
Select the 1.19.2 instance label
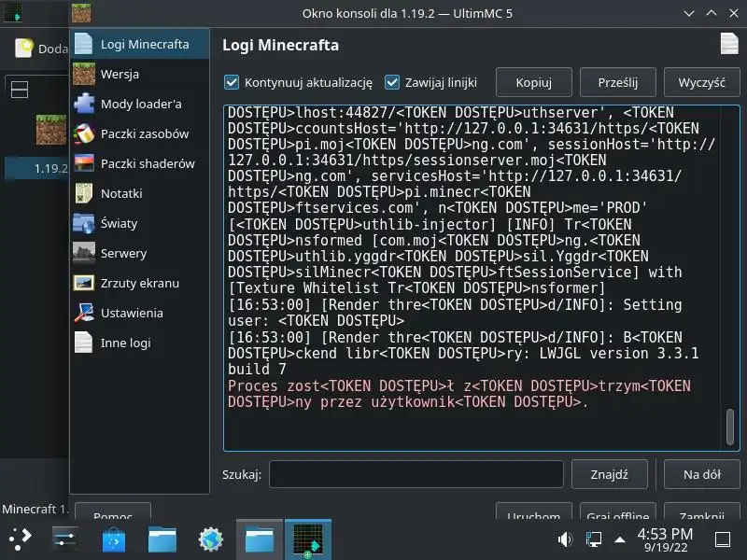coord(50,169)
